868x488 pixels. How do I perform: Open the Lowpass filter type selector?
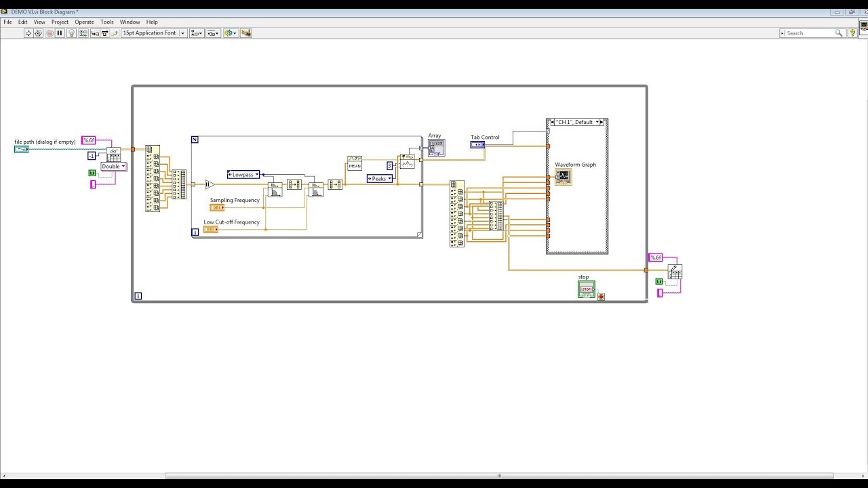click(x=243, y=174)
